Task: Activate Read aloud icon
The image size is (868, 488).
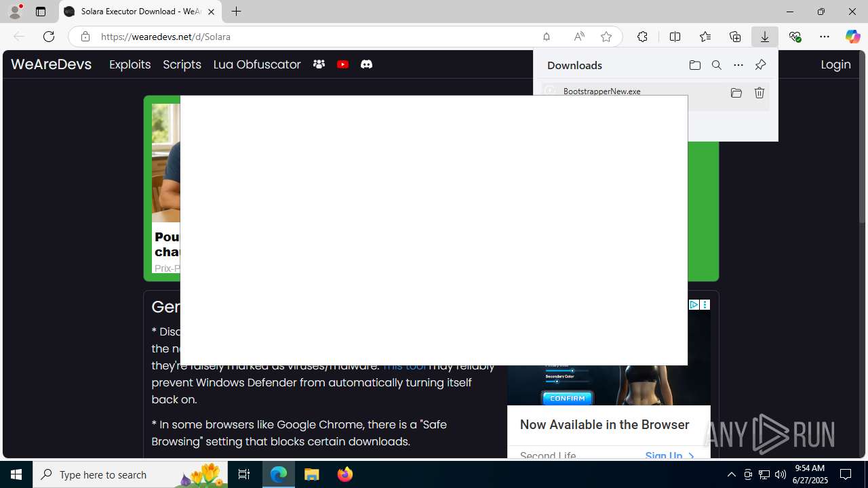Action: point(578,37)
